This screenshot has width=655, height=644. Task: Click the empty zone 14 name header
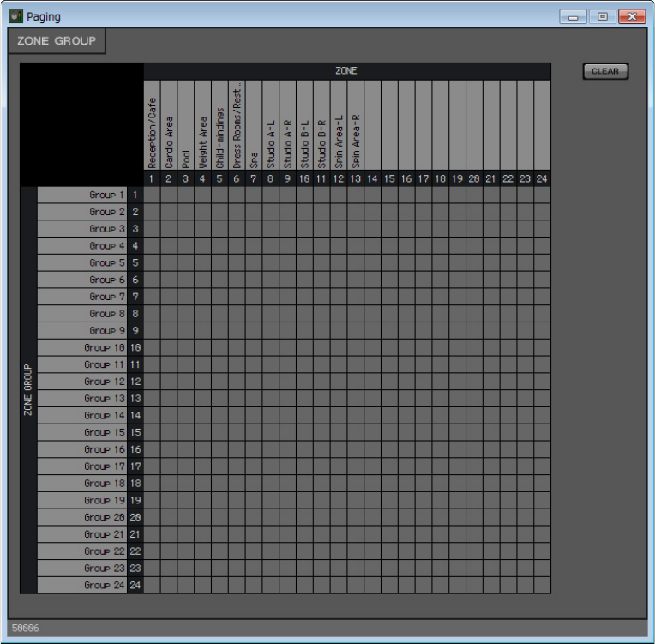[373, 125]
